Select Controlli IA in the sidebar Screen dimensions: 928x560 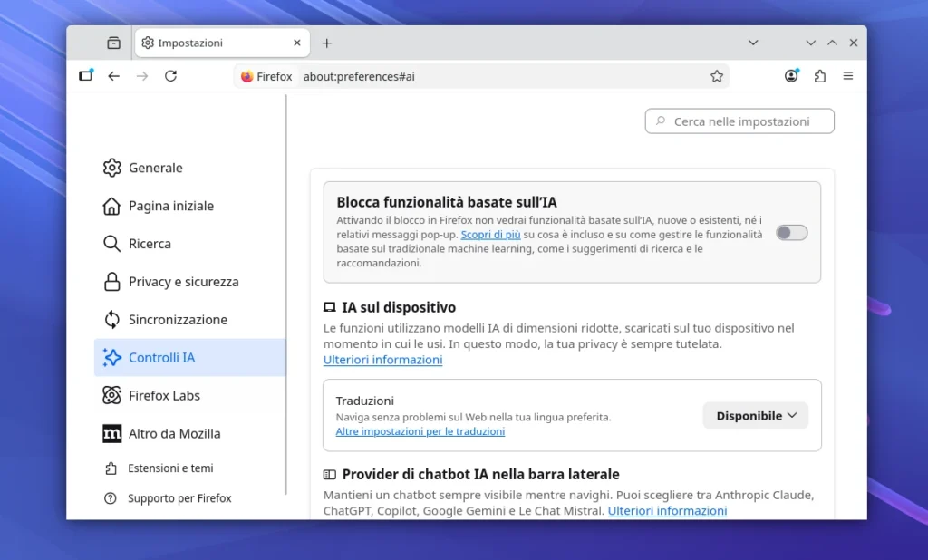coord(111,357)
